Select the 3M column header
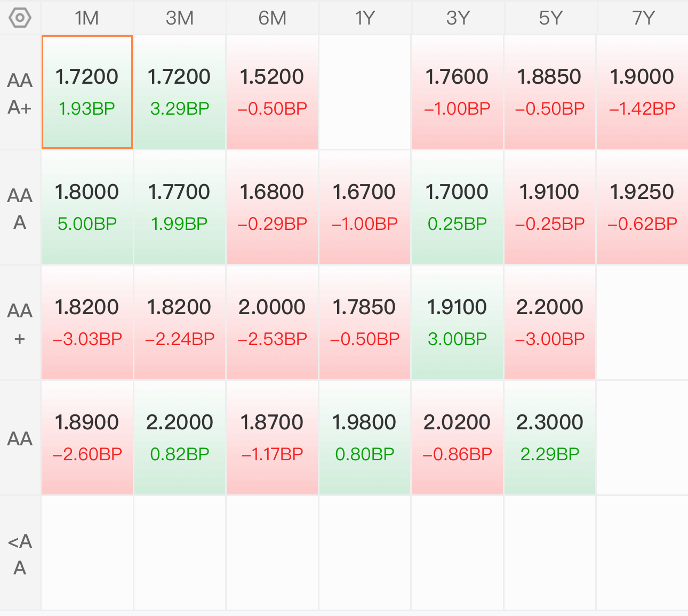688x616 pixels. pos(180,18)
